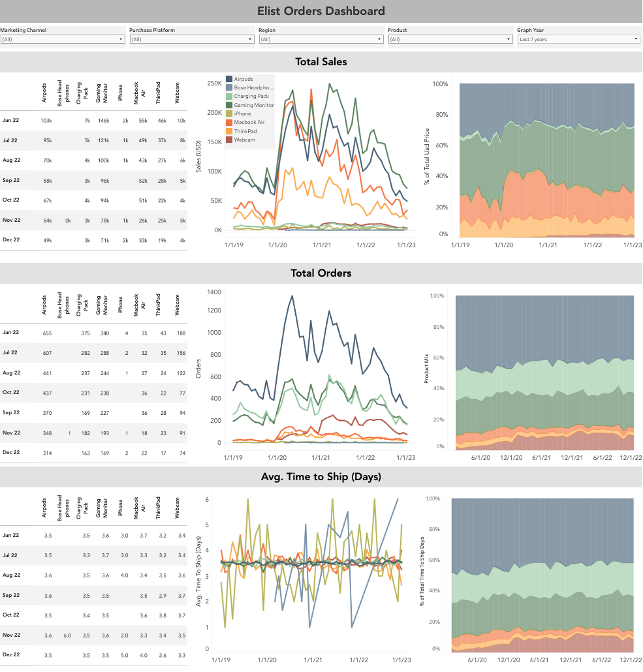Click Oct 22 Airpods sales 67k
This screenshot has width=643, height=672.
47,200
